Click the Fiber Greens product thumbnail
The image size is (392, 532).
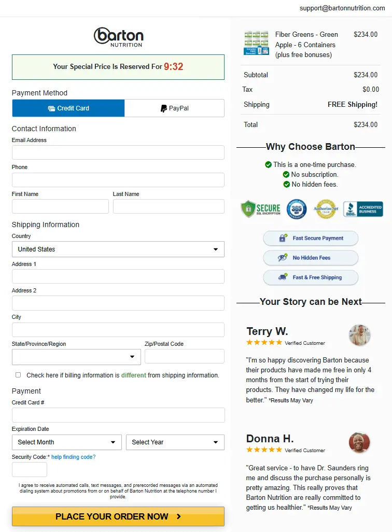click(257, 43)
